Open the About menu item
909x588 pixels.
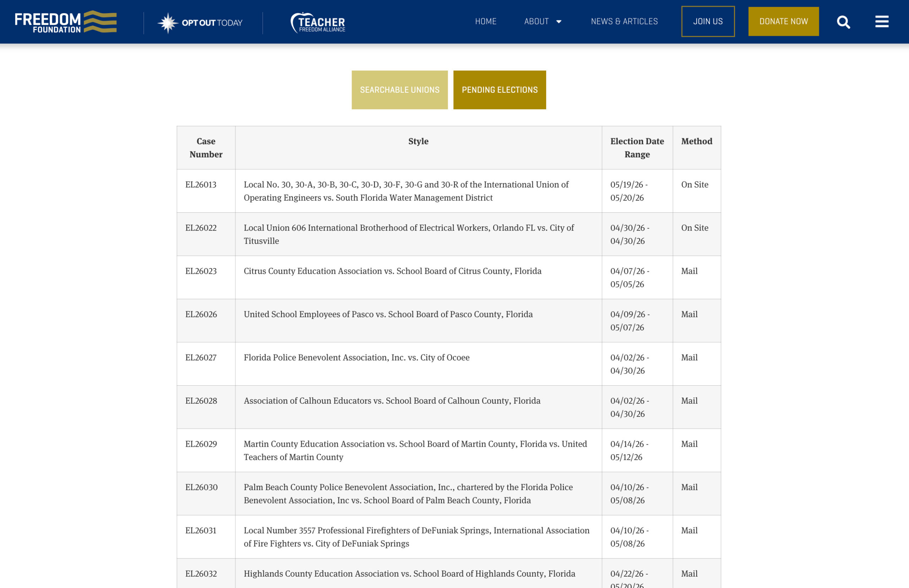537,21
